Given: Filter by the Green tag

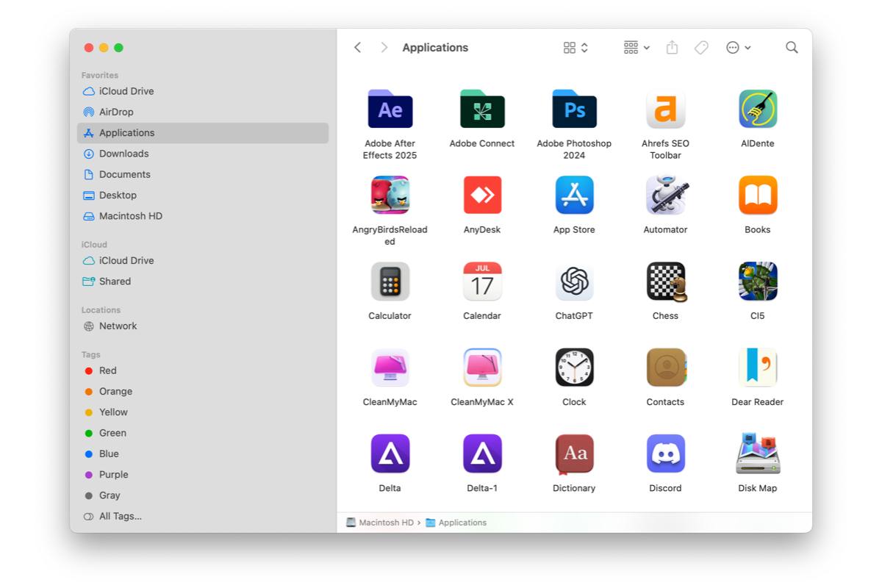Looking at the screenshot, I should coord(203,433).
